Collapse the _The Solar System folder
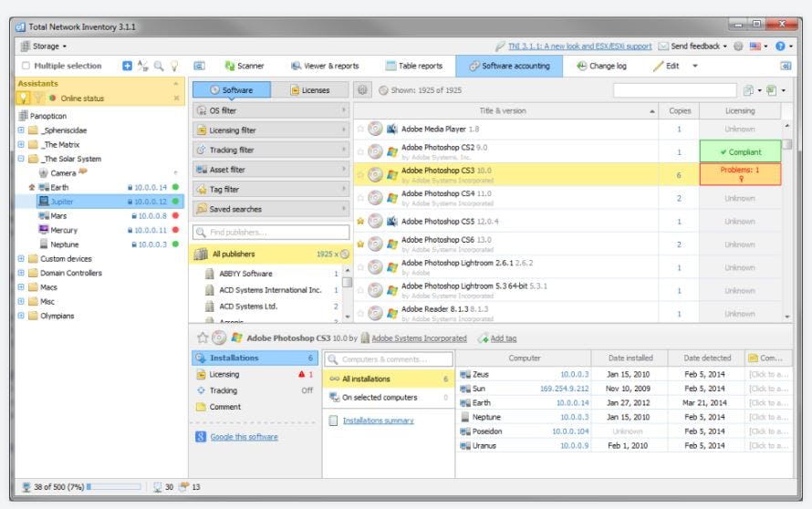This screenshot has width=812, height=509. tap(21, 159)
